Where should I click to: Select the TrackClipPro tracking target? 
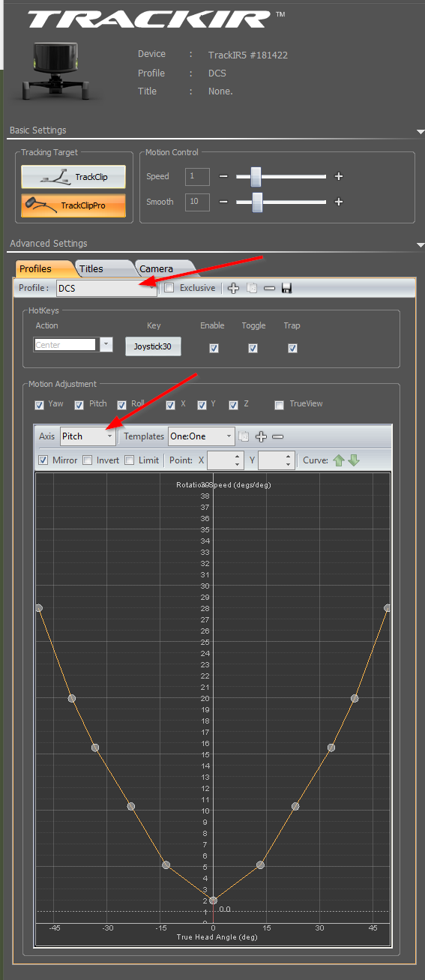(x=73, y=205)
